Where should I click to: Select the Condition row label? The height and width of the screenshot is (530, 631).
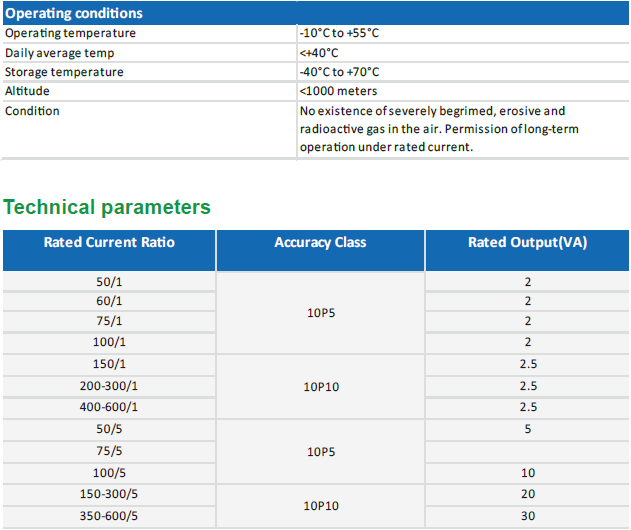(x=32, y=111)
